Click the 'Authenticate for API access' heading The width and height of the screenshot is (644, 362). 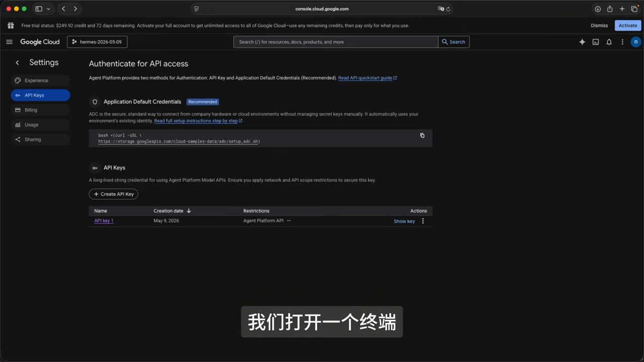click(x=138, y=64)
